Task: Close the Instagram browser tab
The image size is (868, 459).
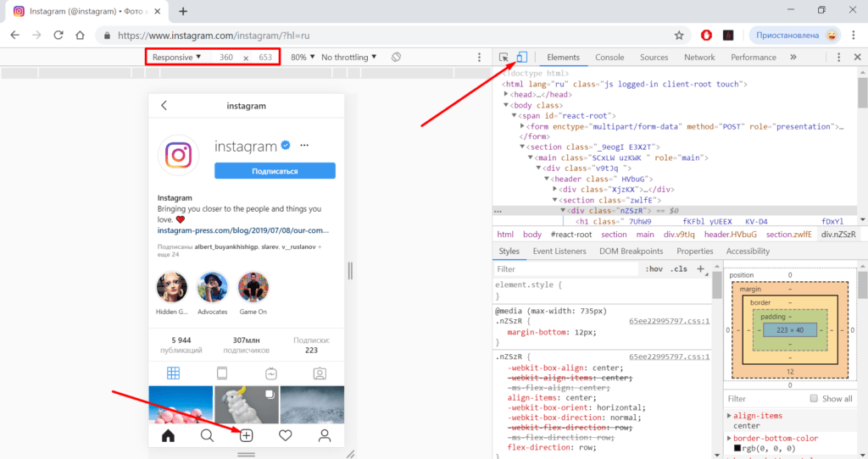Action: tap(157, 11)
